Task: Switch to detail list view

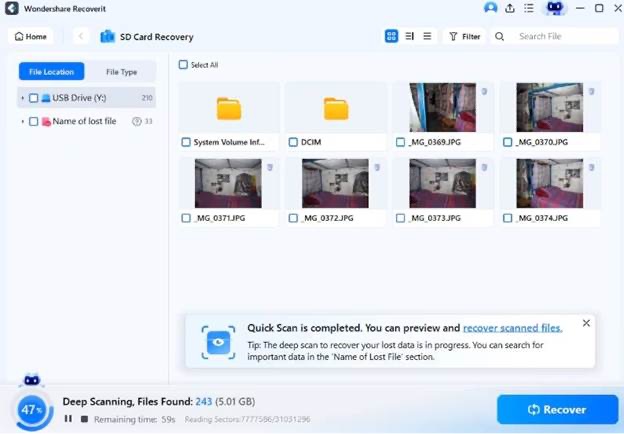Action: tap(409, 36)
